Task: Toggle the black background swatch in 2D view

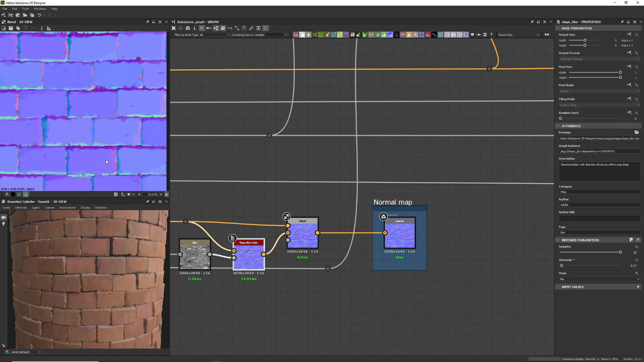Action: coord(13,194)
